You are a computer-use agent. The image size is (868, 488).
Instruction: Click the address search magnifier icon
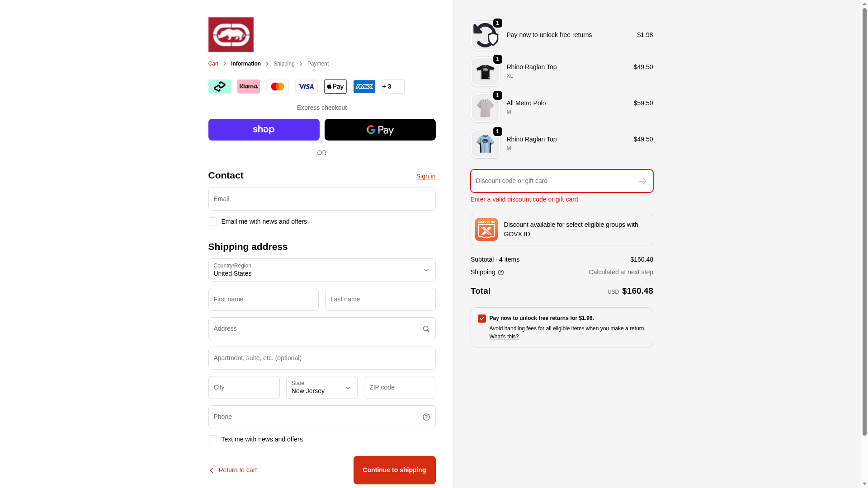pyautogui.click(x=426, y=329)
